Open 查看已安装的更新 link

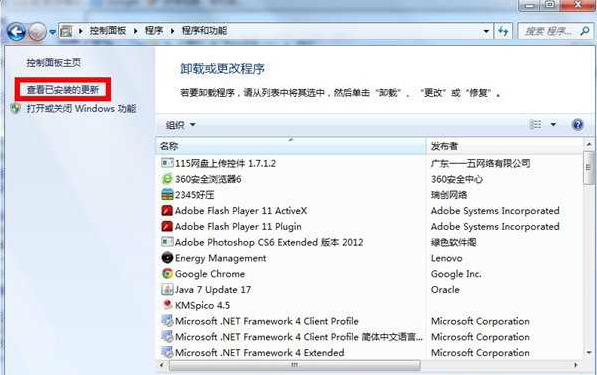point(63,89)
